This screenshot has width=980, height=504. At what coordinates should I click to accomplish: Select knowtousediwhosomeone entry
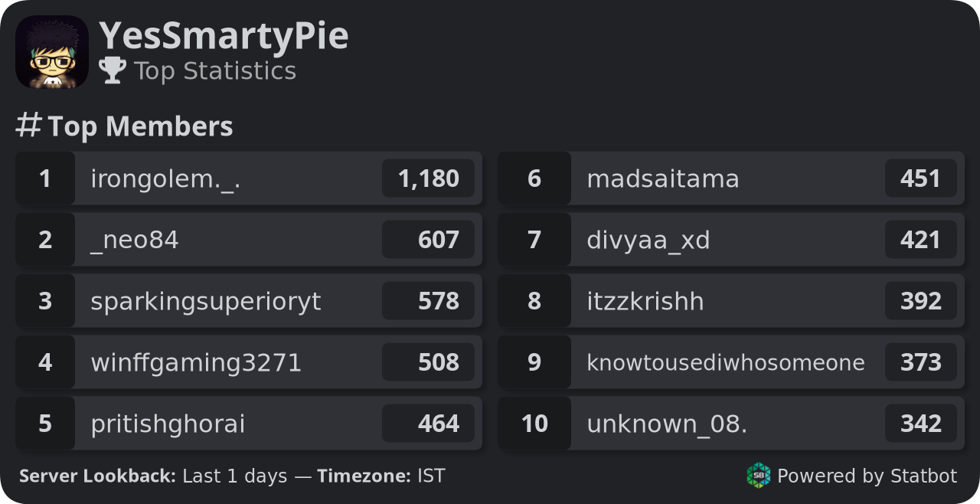pos(731,362)
